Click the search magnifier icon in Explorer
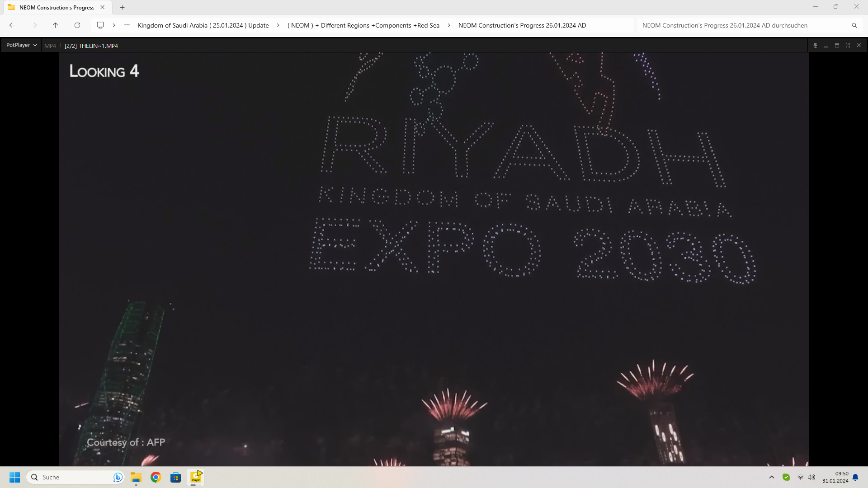 pos(854,25)
